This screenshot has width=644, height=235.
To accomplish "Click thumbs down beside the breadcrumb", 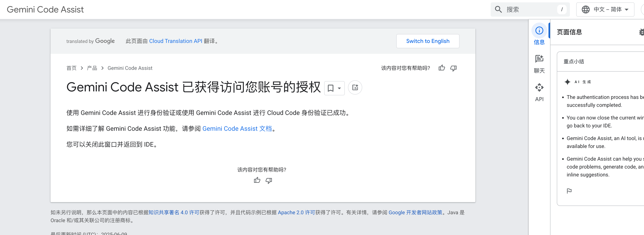I will pyautogui.click(x=454, y=68).
